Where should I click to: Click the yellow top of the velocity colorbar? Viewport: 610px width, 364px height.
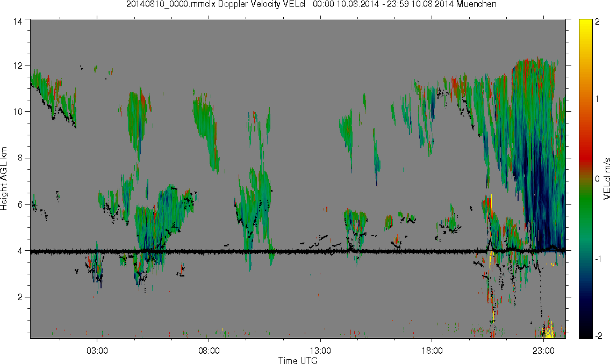click(x=585, y=27)
